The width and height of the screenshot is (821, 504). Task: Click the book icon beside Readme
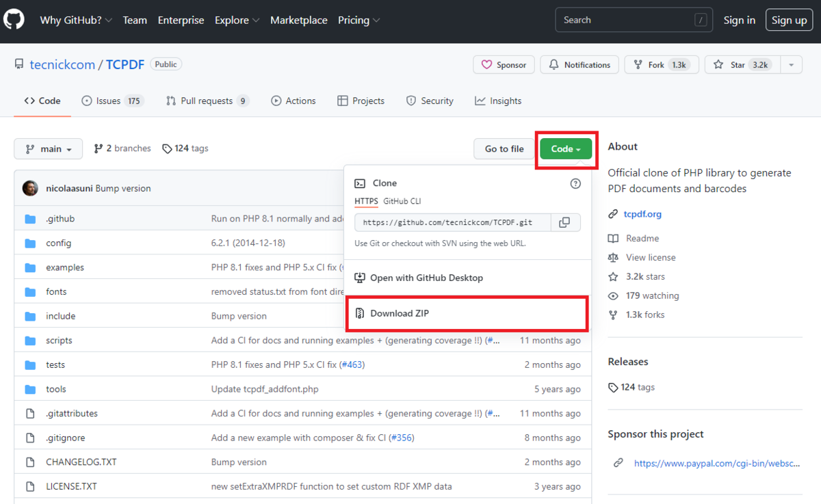point(613,239)
